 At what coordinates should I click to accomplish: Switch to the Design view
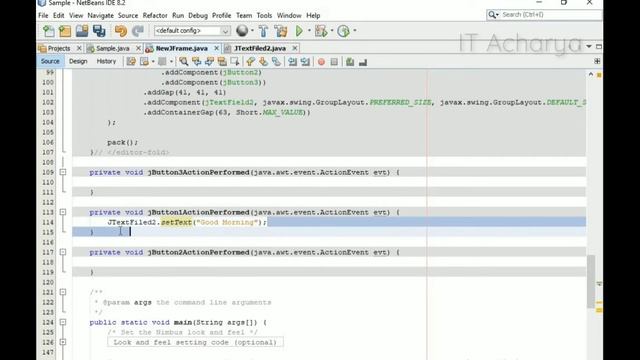[78, 61]
